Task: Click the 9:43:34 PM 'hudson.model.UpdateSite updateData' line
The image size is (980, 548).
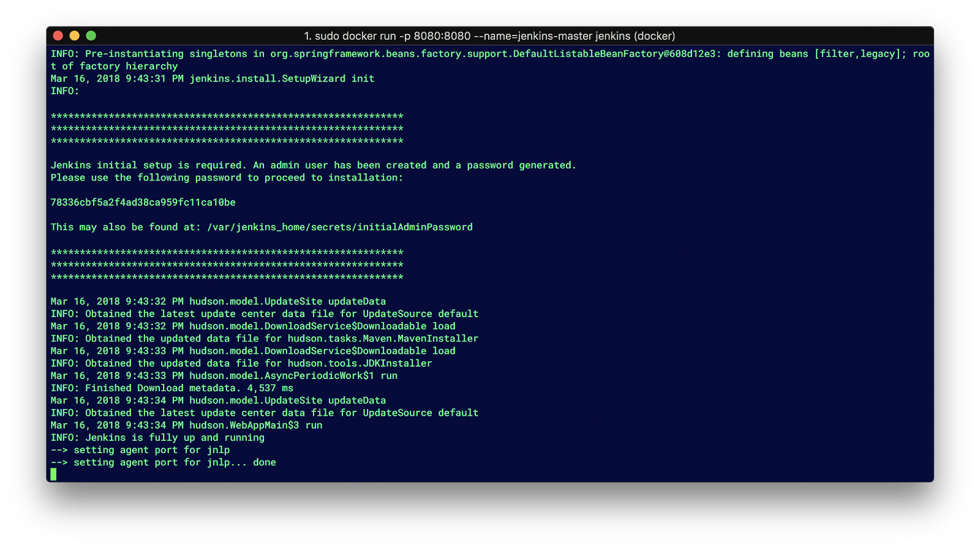Action: [x=218, y=400]
